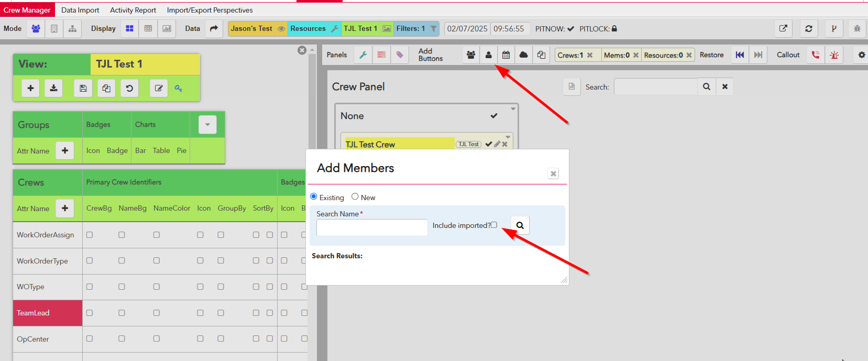This screenshot has height=361, width=868.
Task: Check the CrewBg box for WorkOrderAssign
Action: 90,235
